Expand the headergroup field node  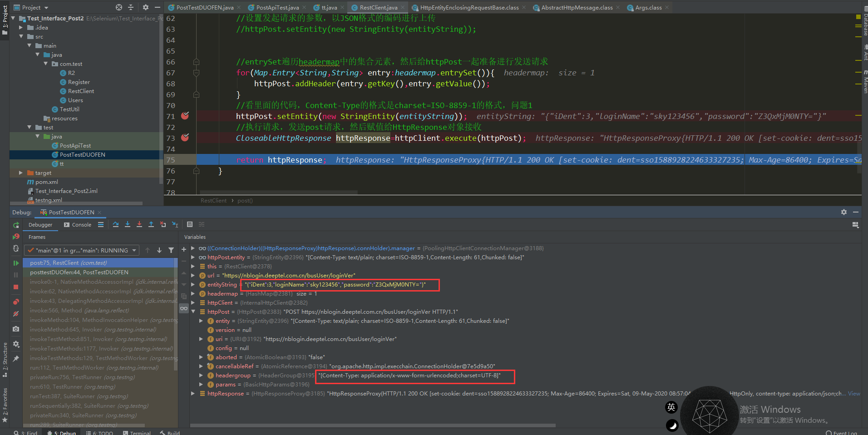[x=201, y=376]
